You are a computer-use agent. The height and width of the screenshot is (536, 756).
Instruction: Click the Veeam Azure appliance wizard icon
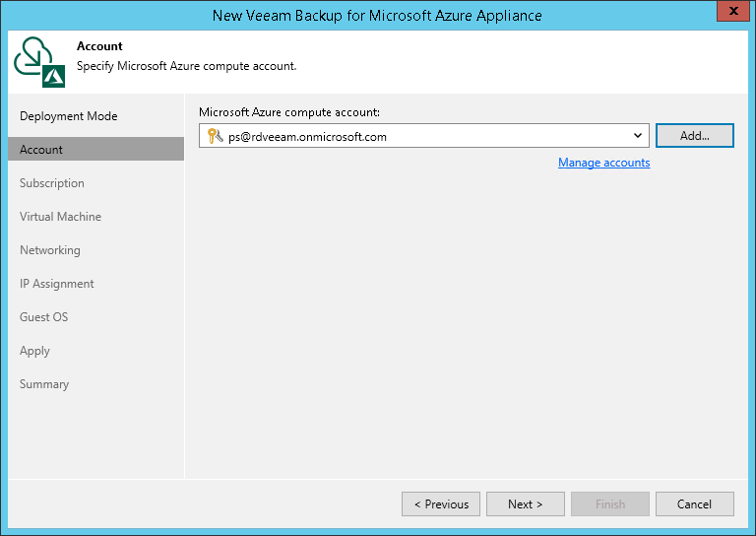tap(39, 62)
